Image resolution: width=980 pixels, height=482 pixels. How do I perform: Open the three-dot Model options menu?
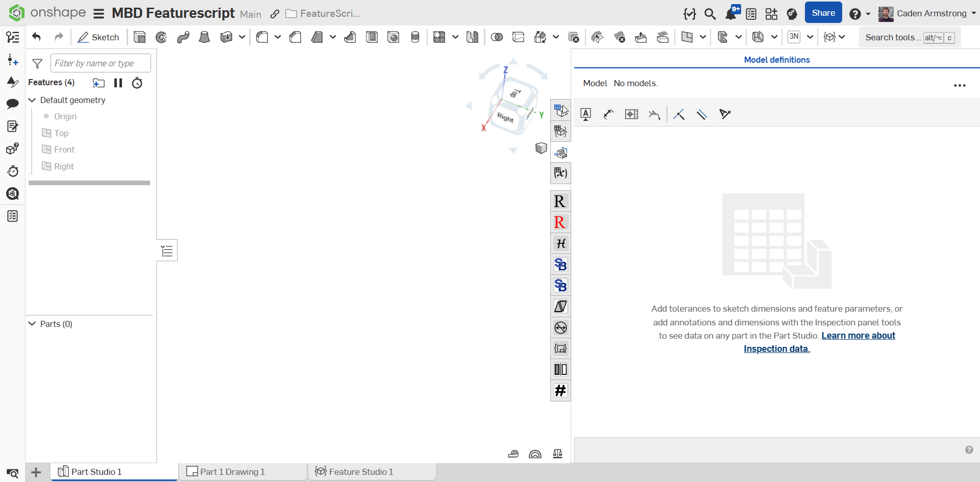click(x=960, y=85)
